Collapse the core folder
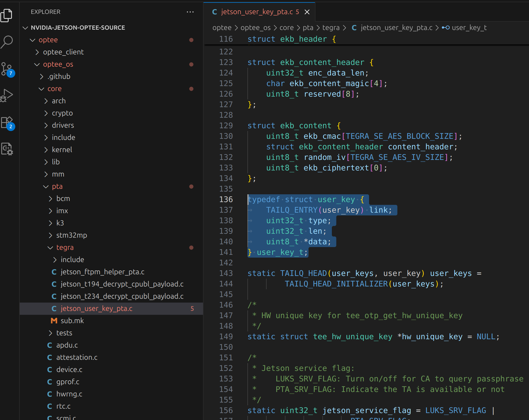 (x=41, y=89)
